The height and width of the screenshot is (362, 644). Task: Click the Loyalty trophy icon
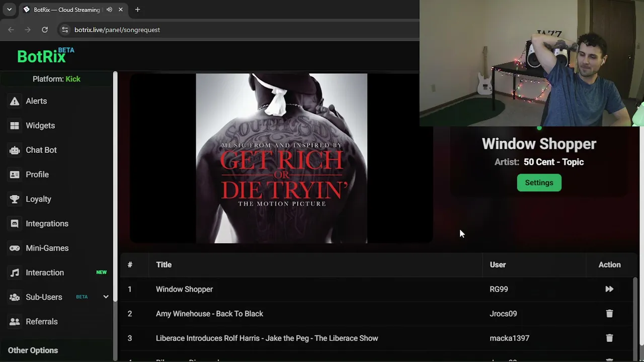[15, 199]
